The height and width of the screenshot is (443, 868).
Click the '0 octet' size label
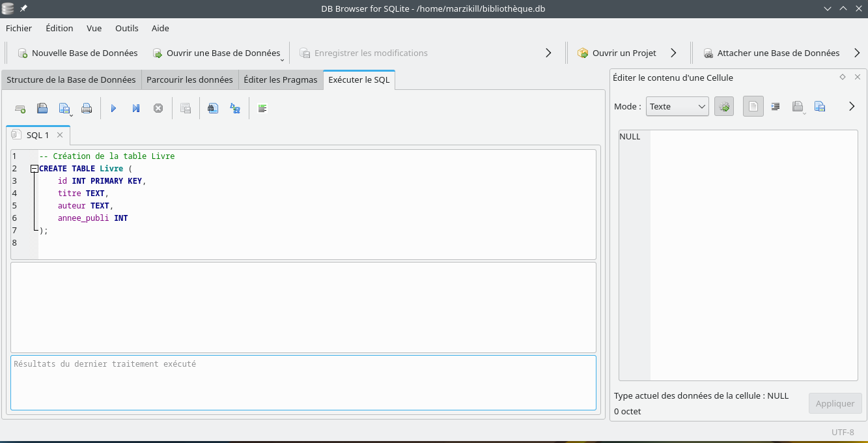point(627,411)
